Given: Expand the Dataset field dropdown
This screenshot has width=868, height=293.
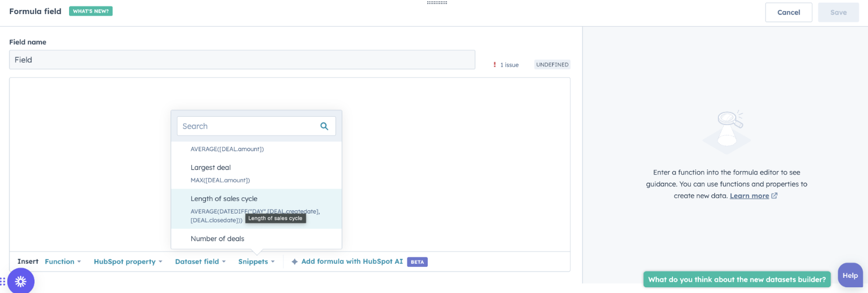Looking at the screenshot, I should (x=200, y=262).
